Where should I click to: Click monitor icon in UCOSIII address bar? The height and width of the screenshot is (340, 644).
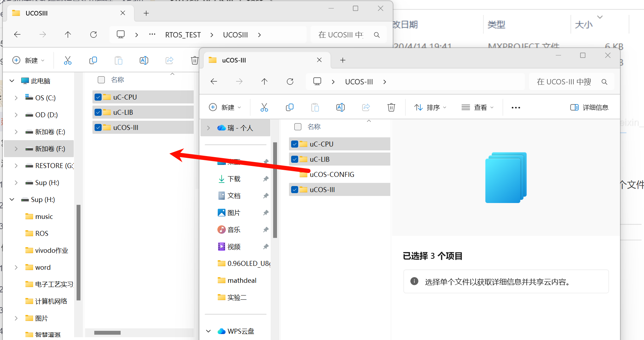tap(121, 35)
